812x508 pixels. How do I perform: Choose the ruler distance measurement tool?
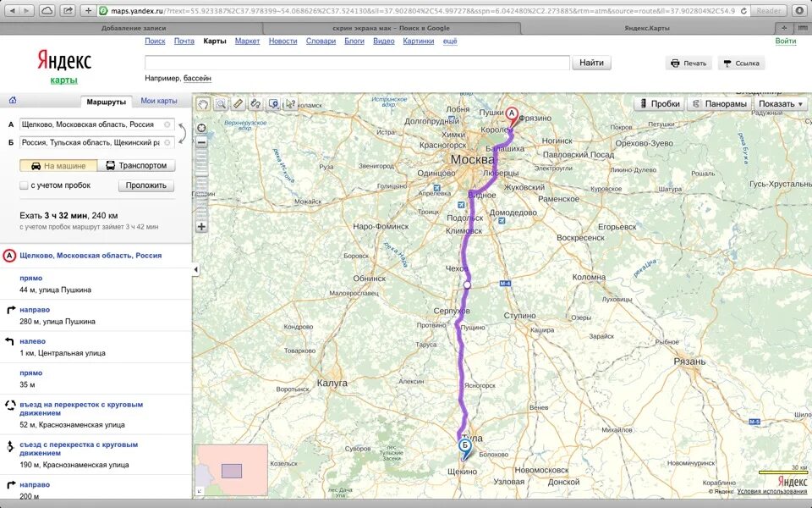tap(238, 103)
